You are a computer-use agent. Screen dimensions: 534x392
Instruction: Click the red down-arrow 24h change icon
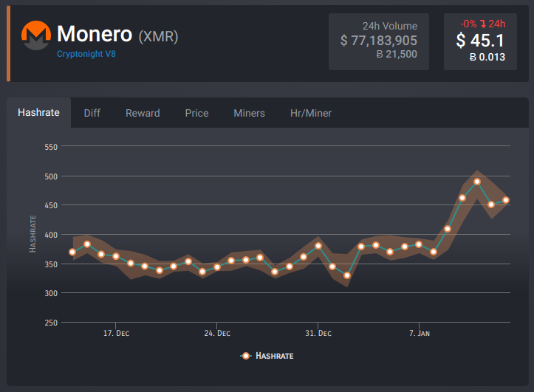click(x=483, y=24)
